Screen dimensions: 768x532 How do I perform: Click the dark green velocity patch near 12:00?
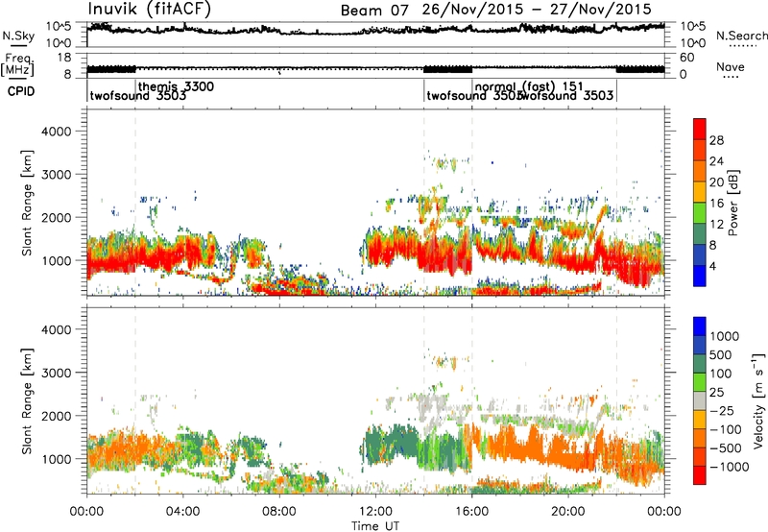click(390, 445)
